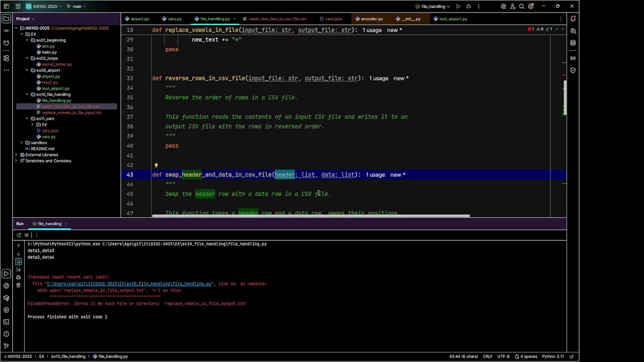Open the AI Assistant chat panel
Screen dimensions: 644x362
(x=573, y=31)
